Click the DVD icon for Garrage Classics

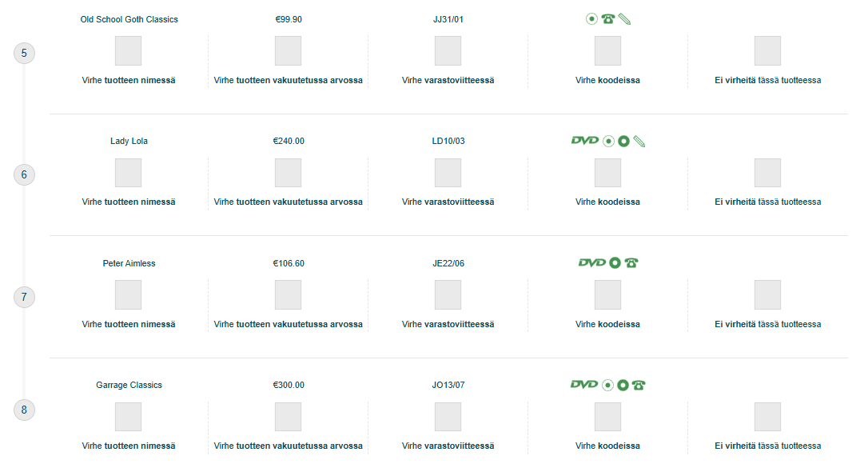coord(584,384)
